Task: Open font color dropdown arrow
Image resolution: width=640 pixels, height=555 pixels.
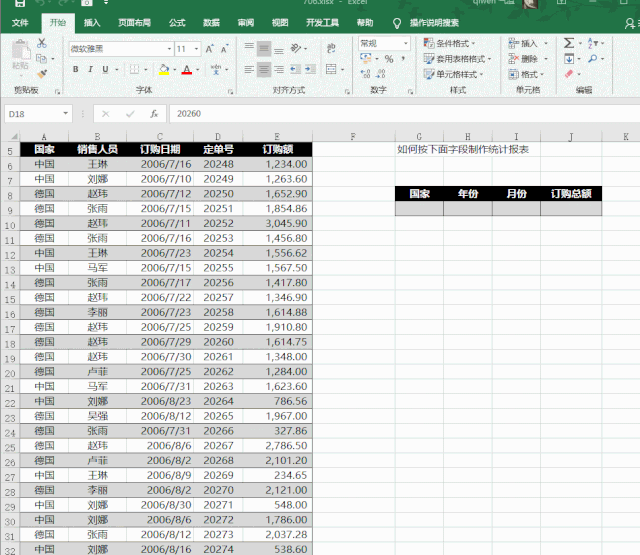Action: coord(198,69)
